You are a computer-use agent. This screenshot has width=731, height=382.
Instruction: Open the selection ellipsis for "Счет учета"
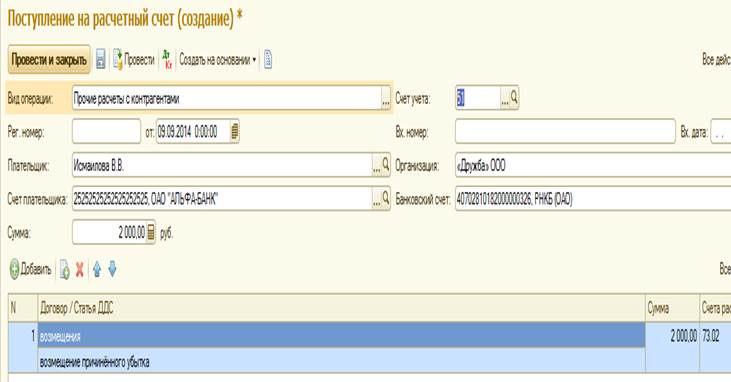[505, 98]
